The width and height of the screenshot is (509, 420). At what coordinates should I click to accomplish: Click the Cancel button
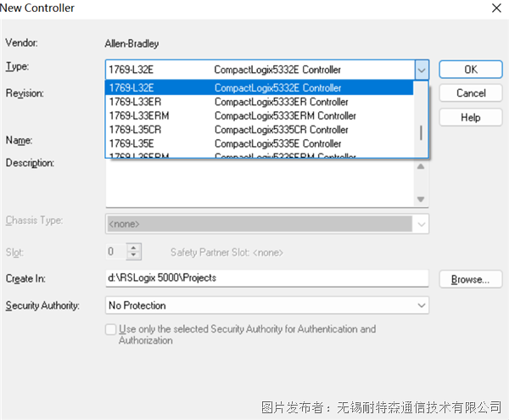[x=470, y=93]
